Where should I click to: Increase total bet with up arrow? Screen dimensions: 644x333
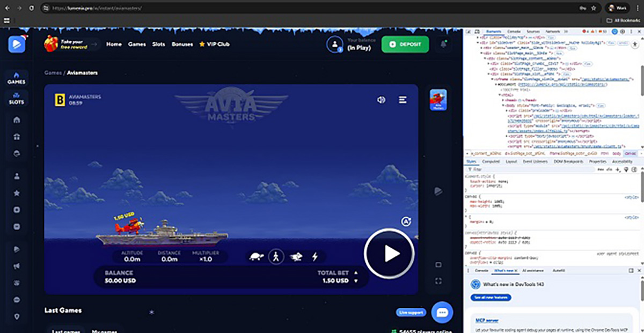355,272
